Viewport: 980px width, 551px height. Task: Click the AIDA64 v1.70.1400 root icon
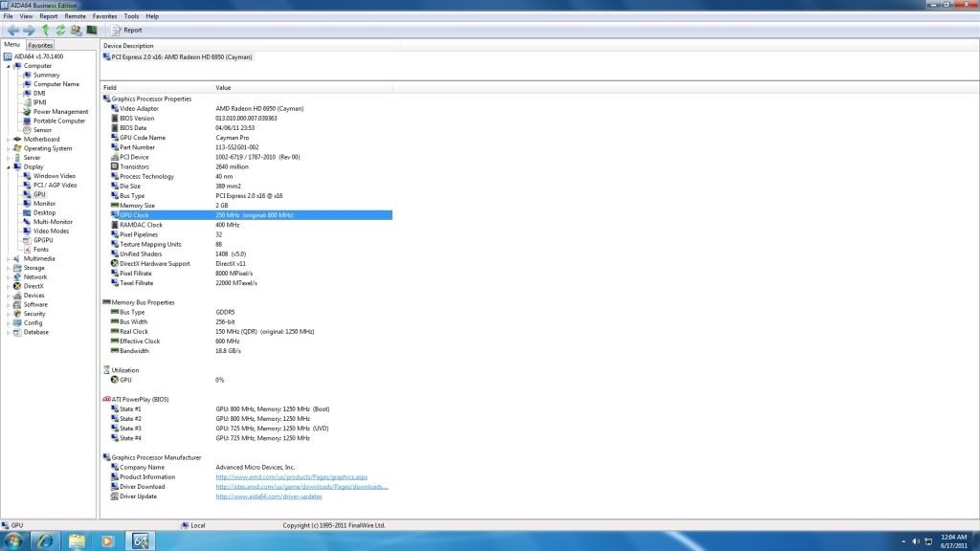[x=8, y=56]
